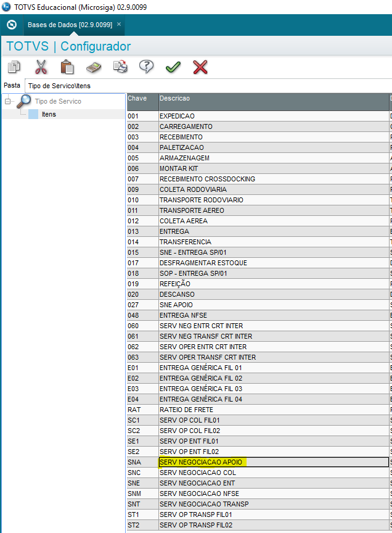
Task: Click the TOTVS title bar app icon
Action: click(6, 7)
